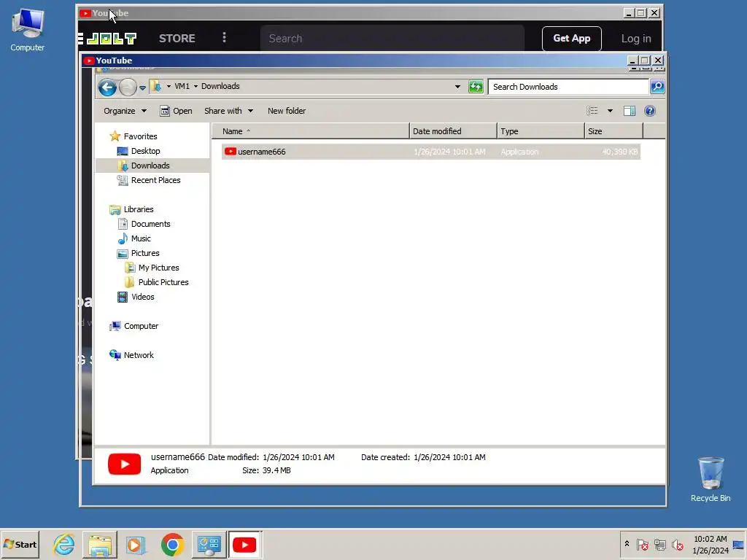Expand the dropdown arrow after VM1
Screen dimensions: 747x560
pos(196,87)
